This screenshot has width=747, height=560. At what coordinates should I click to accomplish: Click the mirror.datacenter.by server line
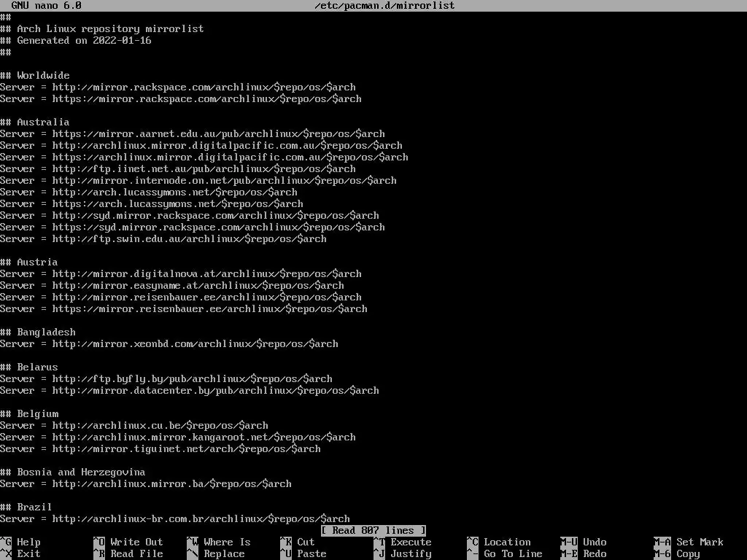(190, 391)
